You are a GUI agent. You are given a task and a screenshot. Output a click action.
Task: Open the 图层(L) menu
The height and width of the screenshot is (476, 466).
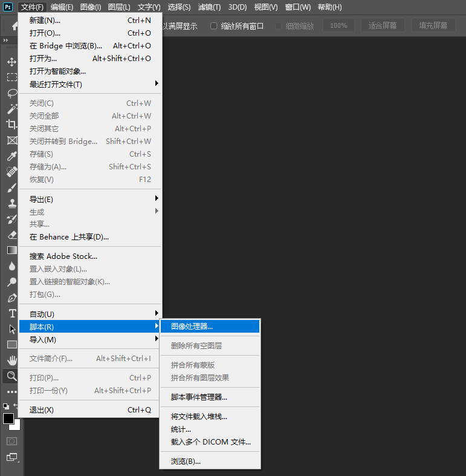click(119, 7)
